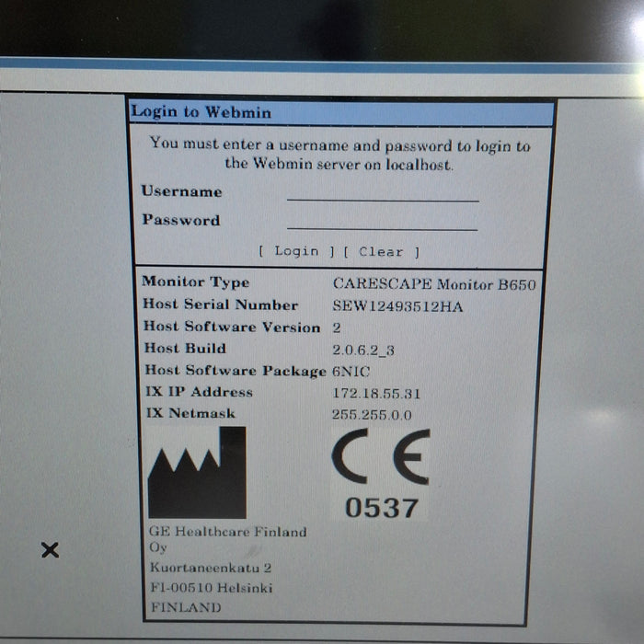Click the serial number 'SEW12493512HA'
644x644 pixels.
tap(397, 306)
